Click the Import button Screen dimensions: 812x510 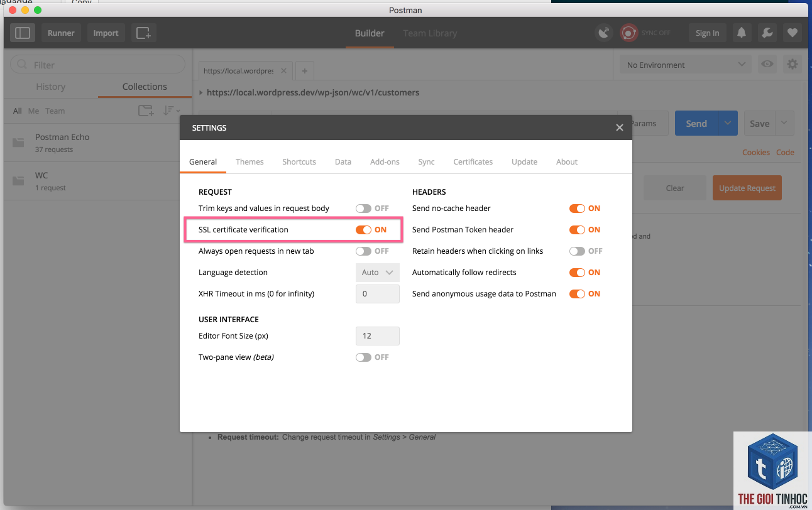pos(106,33)
